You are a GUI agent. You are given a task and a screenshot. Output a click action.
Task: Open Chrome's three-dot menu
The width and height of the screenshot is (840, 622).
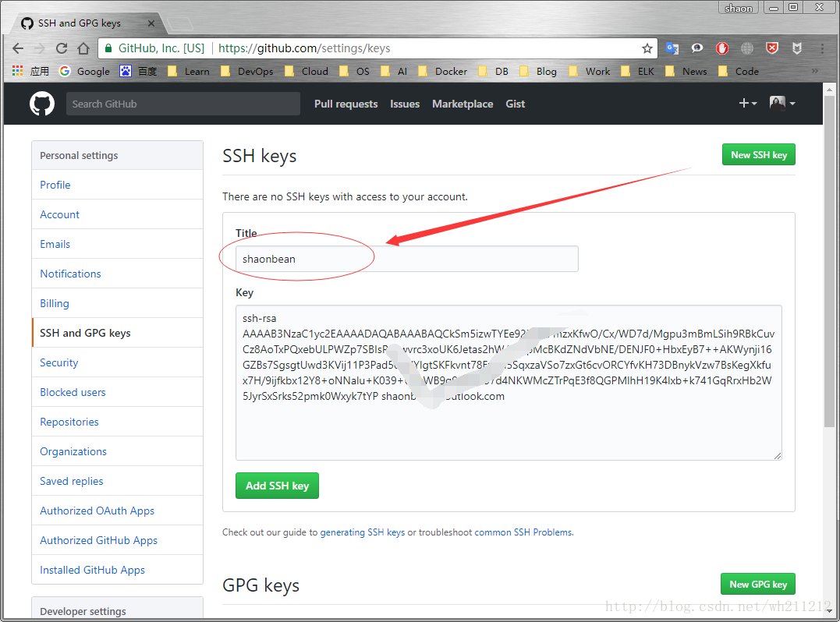click(824, 48)
